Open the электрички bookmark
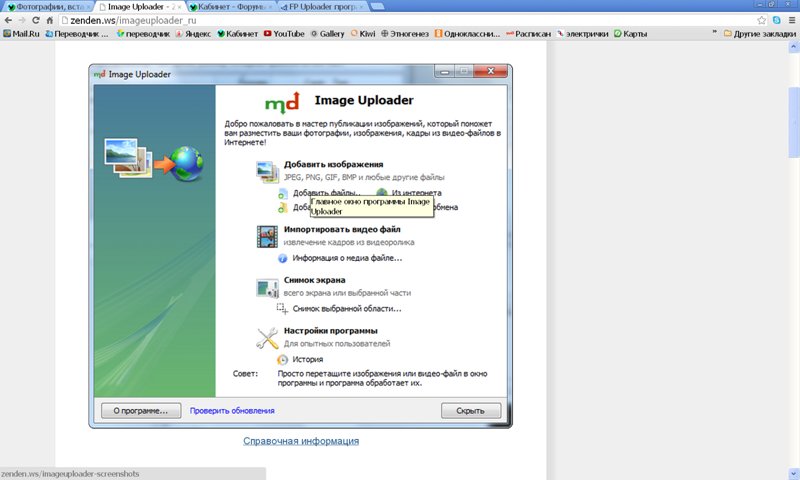The height and width of the screenshot is (480, 800). [583, 34]
